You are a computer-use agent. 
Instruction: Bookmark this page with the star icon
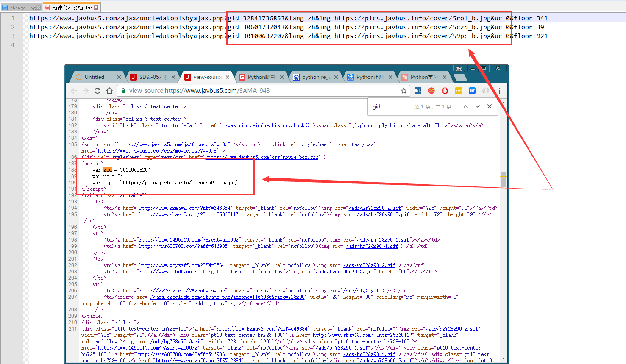tap(404, 91)
